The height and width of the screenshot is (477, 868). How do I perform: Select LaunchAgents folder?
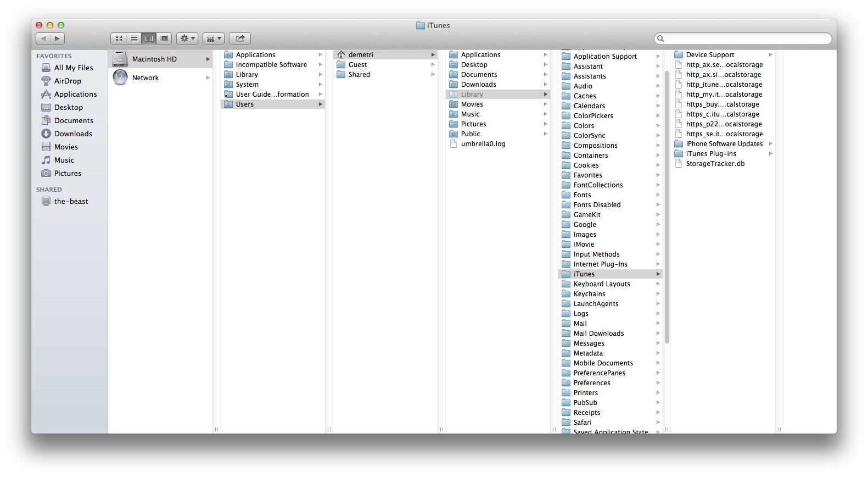610,303
